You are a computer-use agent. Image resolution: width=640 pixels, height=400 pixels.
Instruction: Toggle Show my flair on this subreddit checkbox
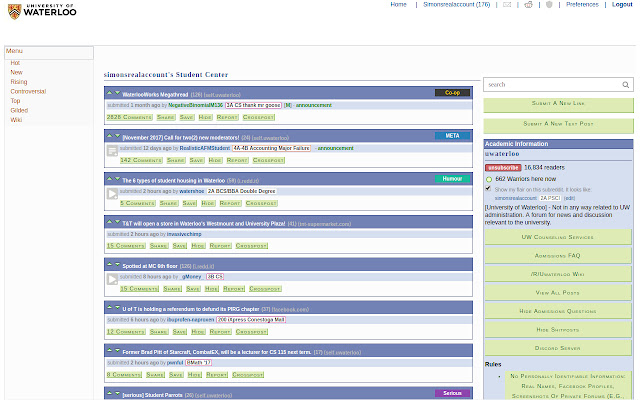click(488, 189)
